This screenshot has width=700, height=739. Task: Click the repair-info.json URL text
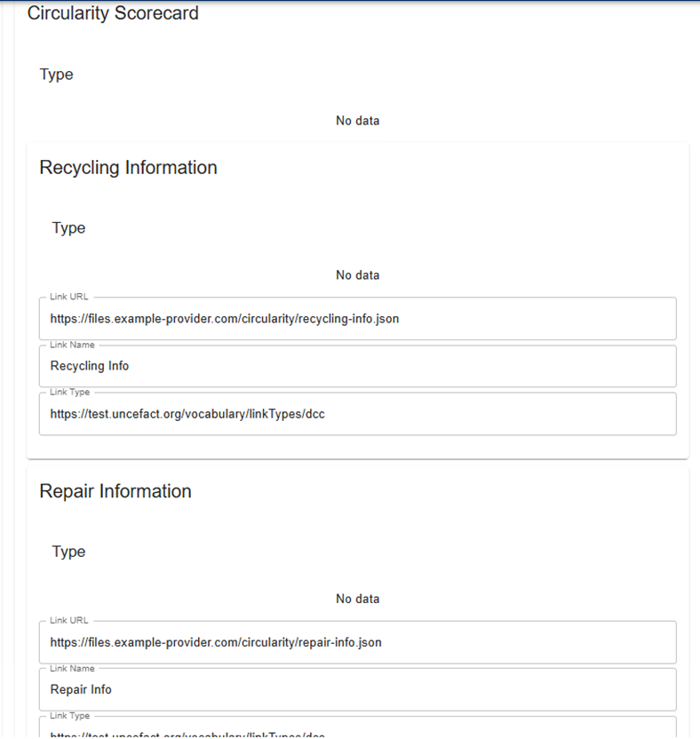[x=216, y=642]
